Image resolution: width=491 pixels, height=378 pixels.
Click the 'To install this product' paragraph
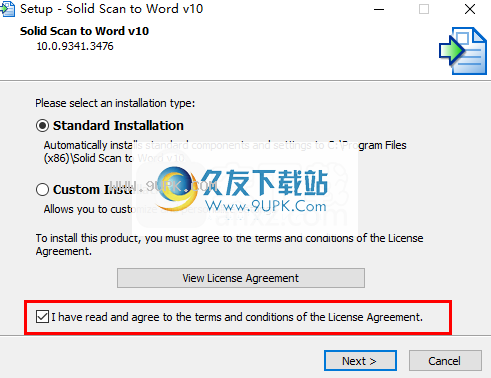point(229,244)
